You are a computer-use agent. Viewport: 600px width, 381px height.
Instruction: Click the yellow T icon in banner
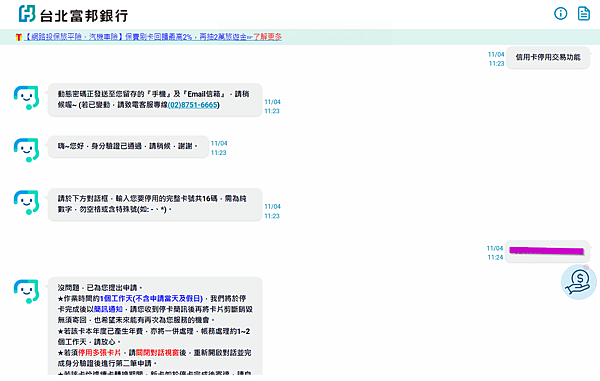(x=18, y=37)
